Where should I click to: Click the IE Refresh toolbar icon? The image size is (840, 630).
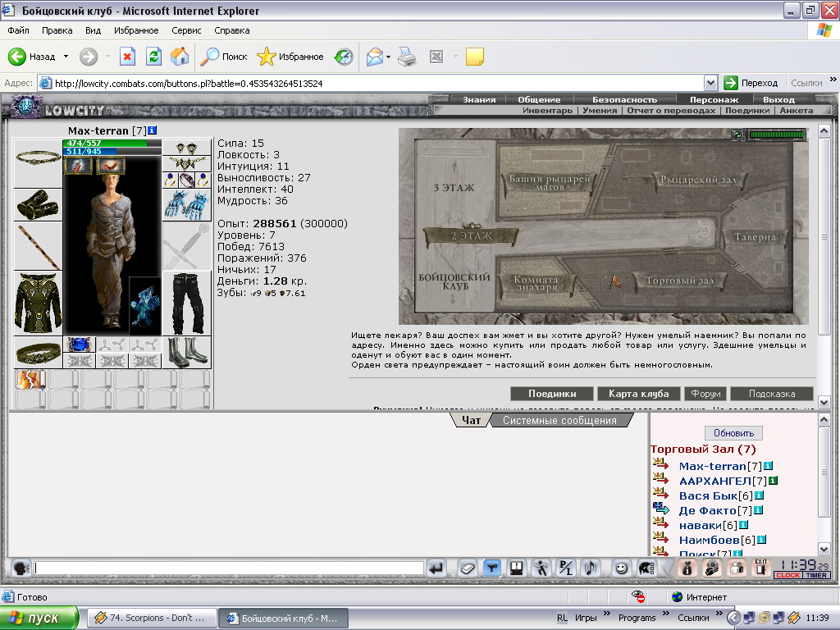pos(153,57)
